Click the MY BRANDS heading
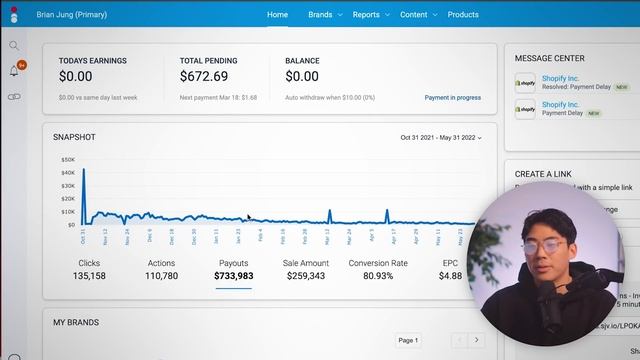640x360 pixels. 76,322
